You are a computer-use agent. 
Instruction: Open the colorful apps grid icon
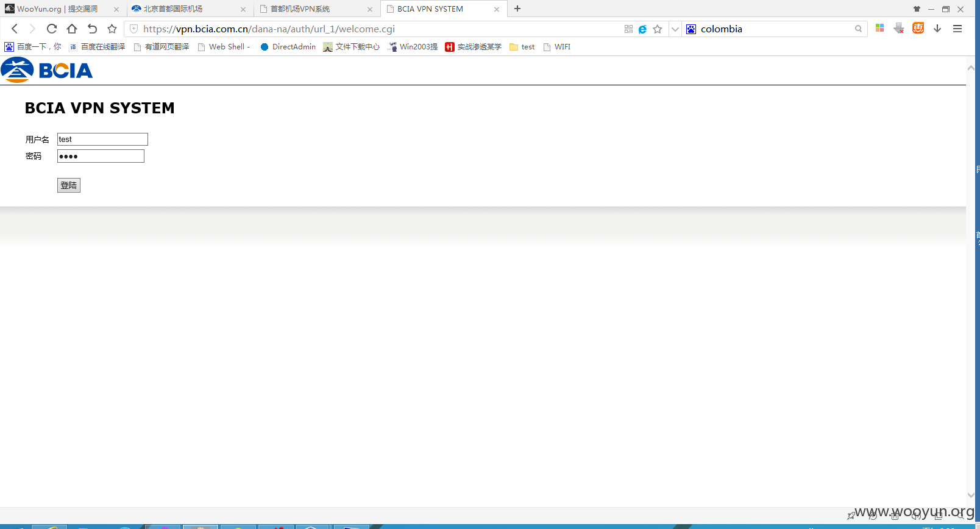pyautogui.click(x=879, y=28)
